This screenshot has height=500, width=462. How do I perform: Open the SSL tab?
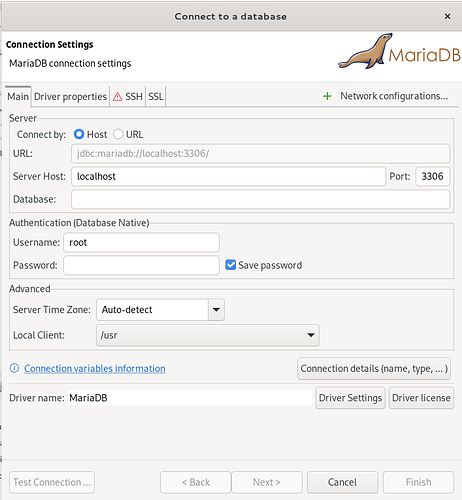(156, 97)
